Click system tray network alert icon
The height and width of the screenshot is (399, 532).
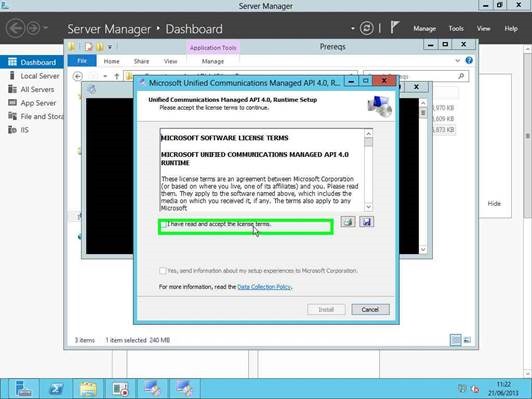click(x=476, y=389)
